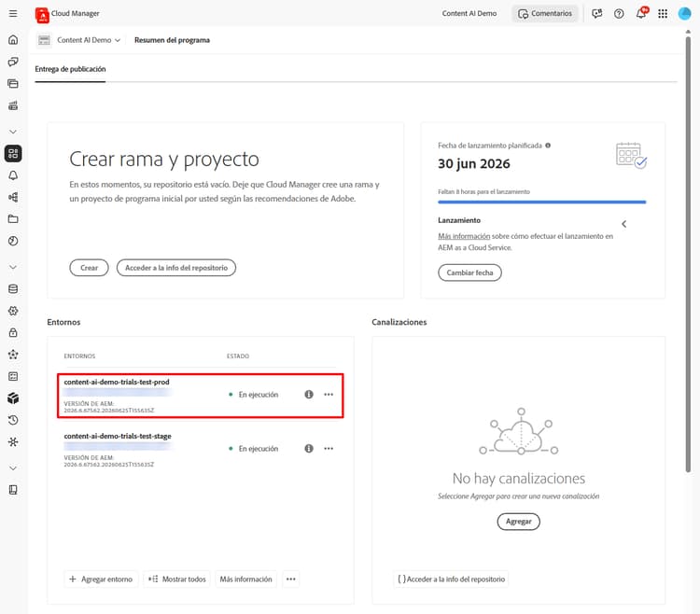
Task: Go to the Home sidebar icon
Action: pyautogui.click(x=13, y=40)
